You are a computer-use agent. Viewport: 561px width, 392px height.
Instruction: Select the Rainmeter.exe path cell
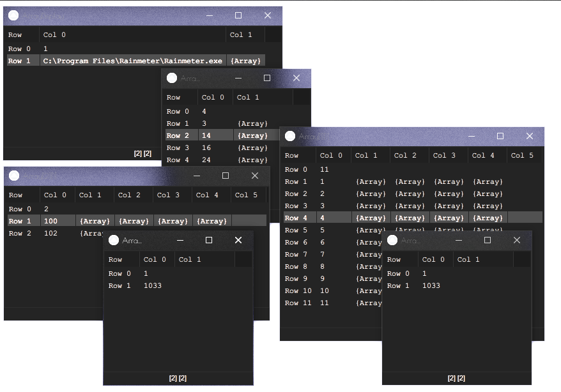point(133,61)
